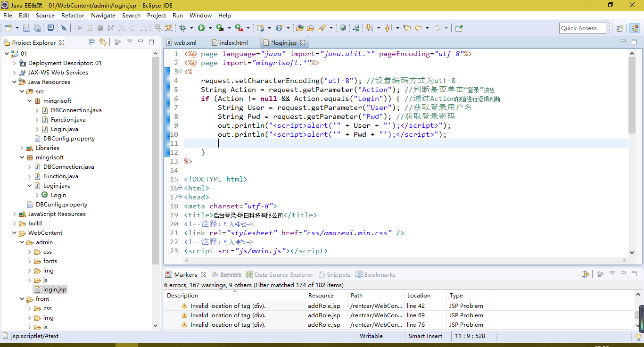644x347 pixels.
Task: Open Project Explorer view menu triangle
Action: click(x=130, y=41)
